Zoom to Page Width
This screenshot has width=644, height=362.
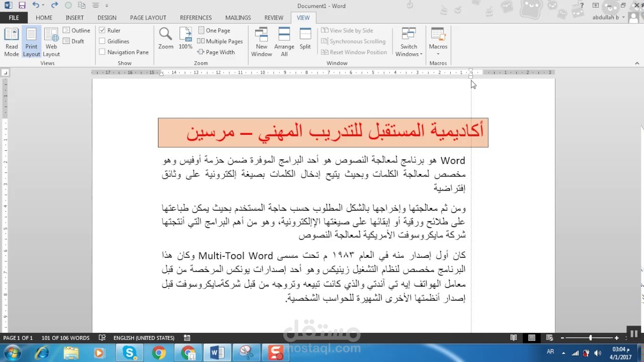tap(216, 52)
